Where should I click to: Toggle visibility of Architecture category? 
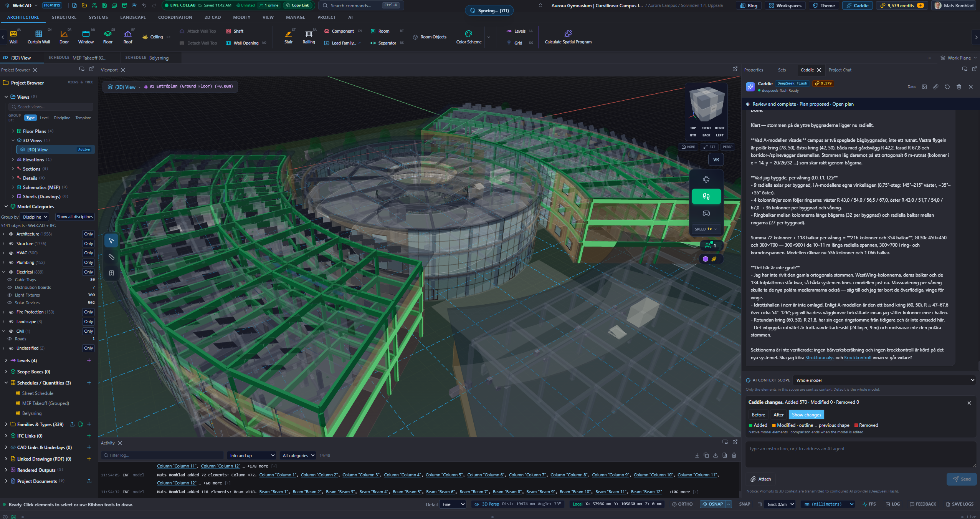pyautogui.click(x=11, y=234)
